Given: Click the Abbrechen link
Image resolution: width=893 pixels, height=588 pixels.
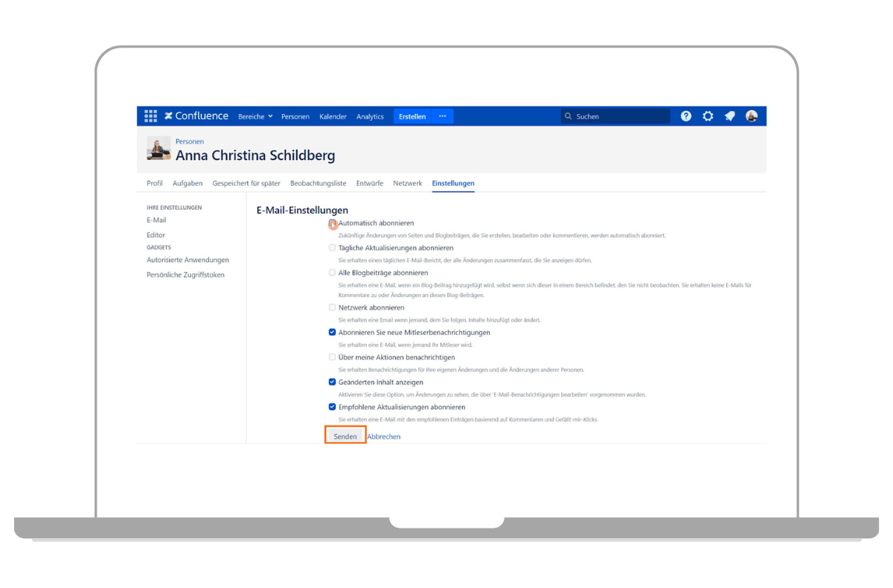Looking at the screenshot, I should click(384, 437).
